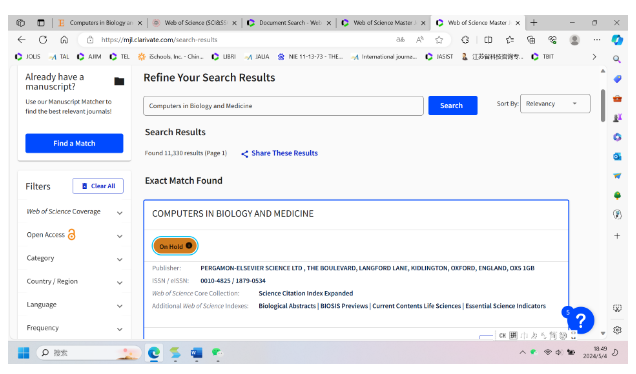Expand the Open Access filter
This screenshot has width=636, height=374.
[74, 235]
